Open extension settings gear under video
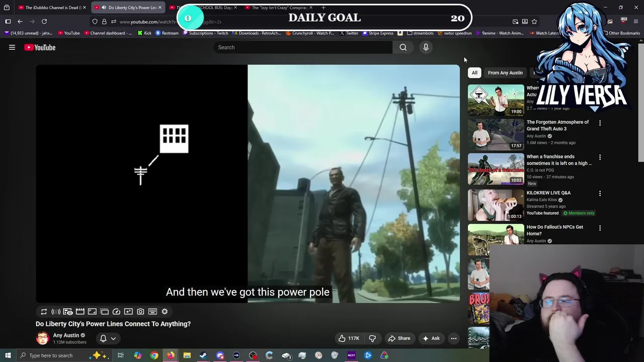 pos(165,312)
